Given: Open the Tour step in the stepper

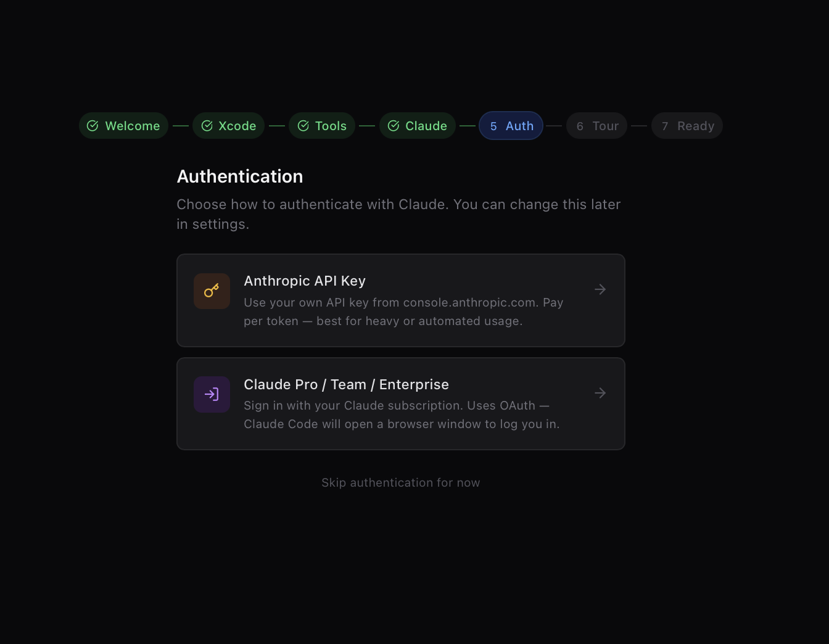Looking at the screenshot, I should point(596,125).
